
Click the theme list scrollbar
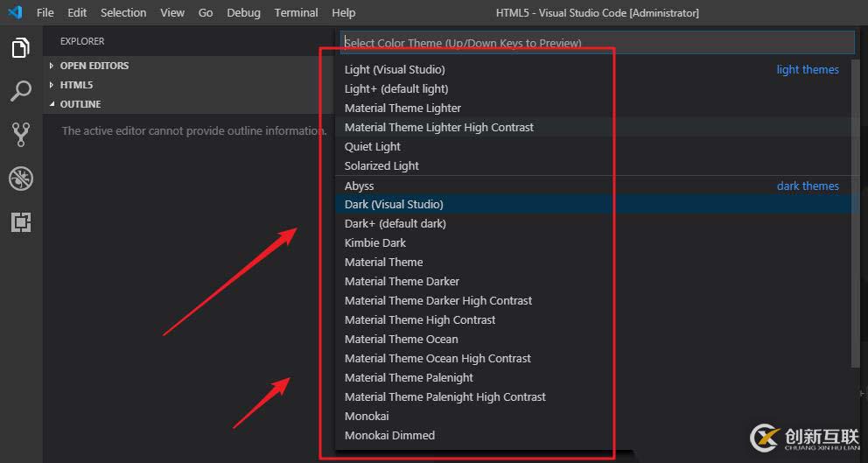pyautogui.click(x=856, y=214)
